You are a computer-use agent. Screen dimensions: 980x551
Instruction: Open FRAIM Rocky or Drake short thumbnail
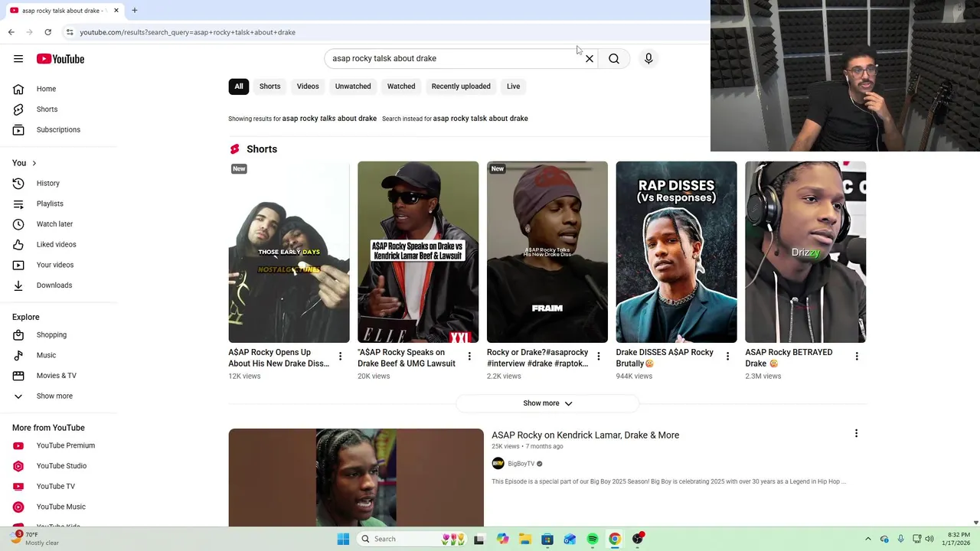coord(547,252)
